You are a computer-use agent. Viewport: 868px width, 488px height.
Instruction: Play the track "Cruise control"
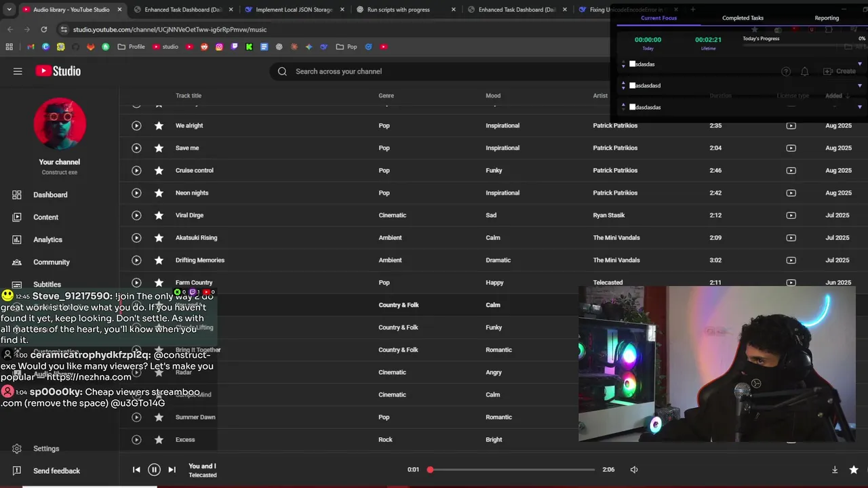tap(136, 170)
